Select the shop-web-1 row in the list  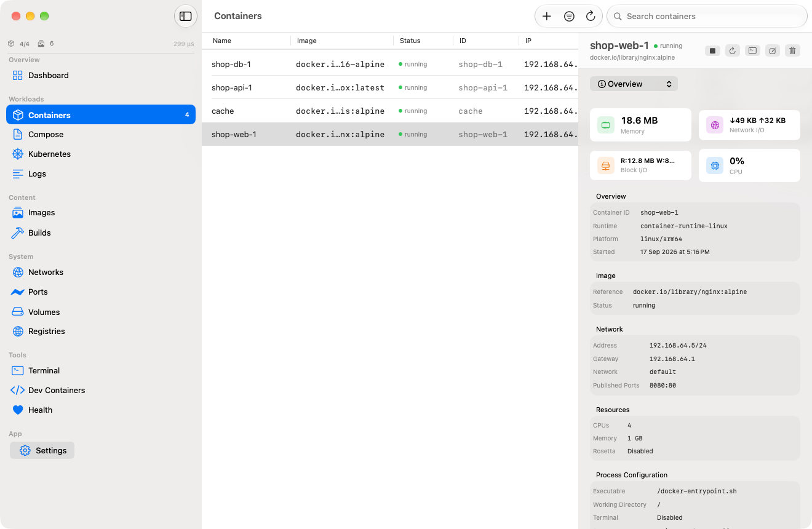tap(390, 134)
